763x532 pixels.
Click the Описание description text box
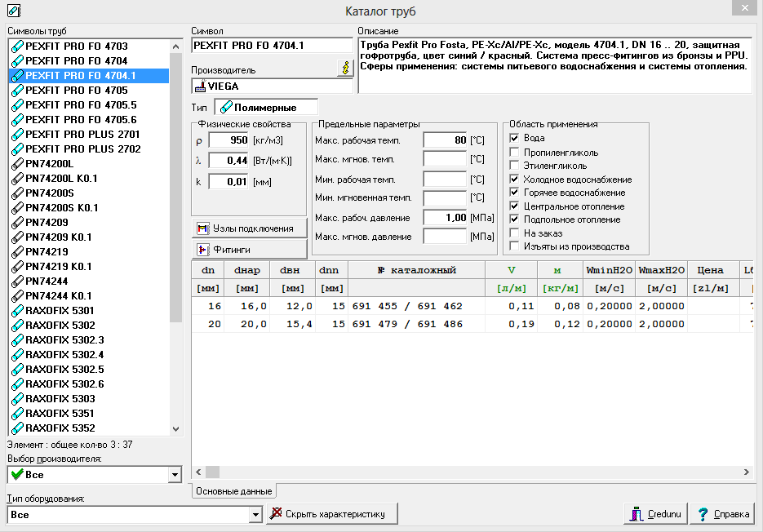tap(555, 66)
